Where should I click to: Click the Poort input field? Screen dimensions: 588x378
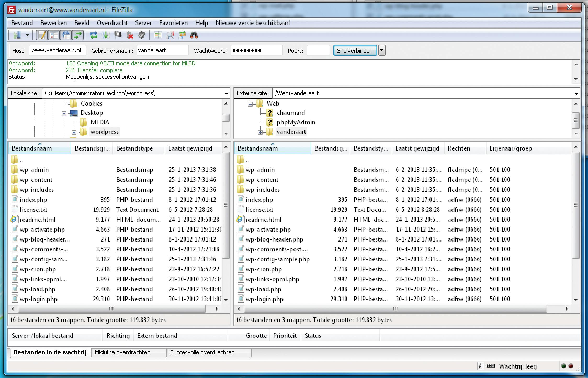[318, 50]
